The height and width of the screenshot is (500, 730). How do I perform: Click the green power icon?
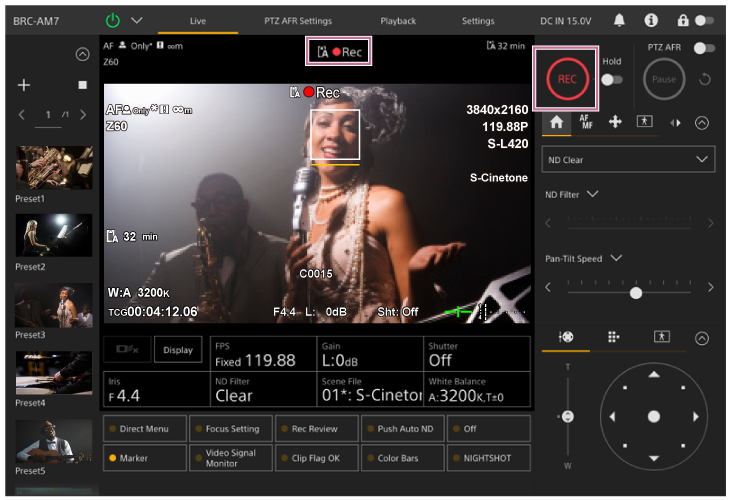(112, 20)
